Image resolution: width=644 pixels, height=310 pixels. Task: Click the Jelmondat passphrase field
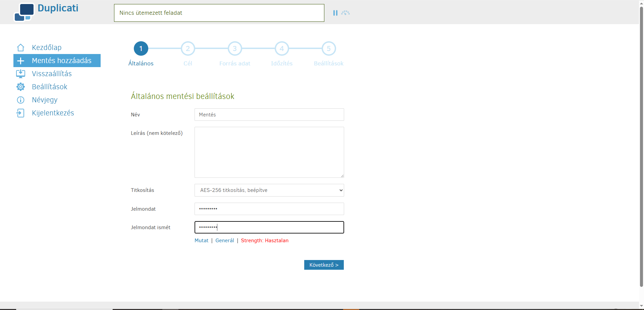pyautogui.click(x=269, y=209)
